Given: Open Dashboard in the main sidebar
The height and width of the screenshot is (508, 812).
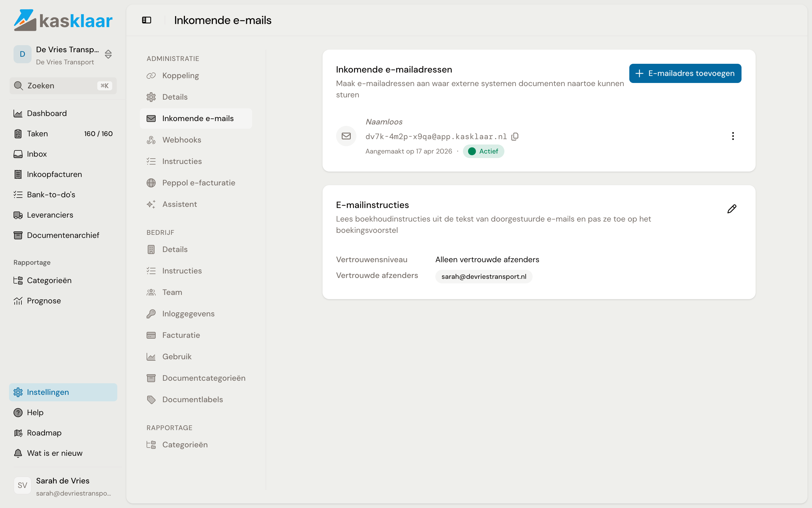Looking at the screenshot, I should click(x=63, y=113).
